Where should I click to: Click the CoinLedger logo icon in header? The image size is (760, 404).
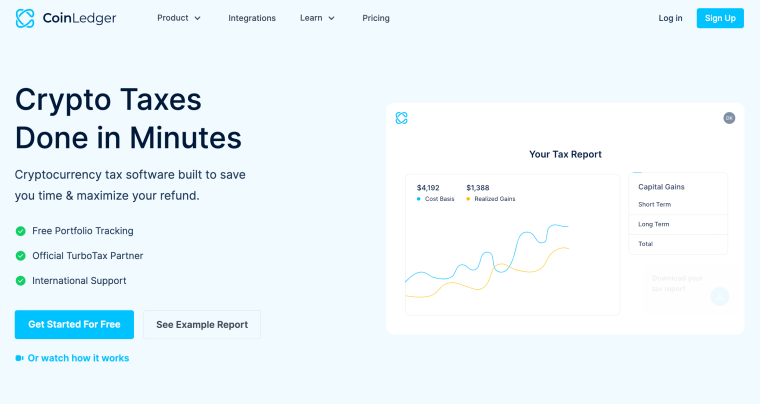click(x=25, y=18)
